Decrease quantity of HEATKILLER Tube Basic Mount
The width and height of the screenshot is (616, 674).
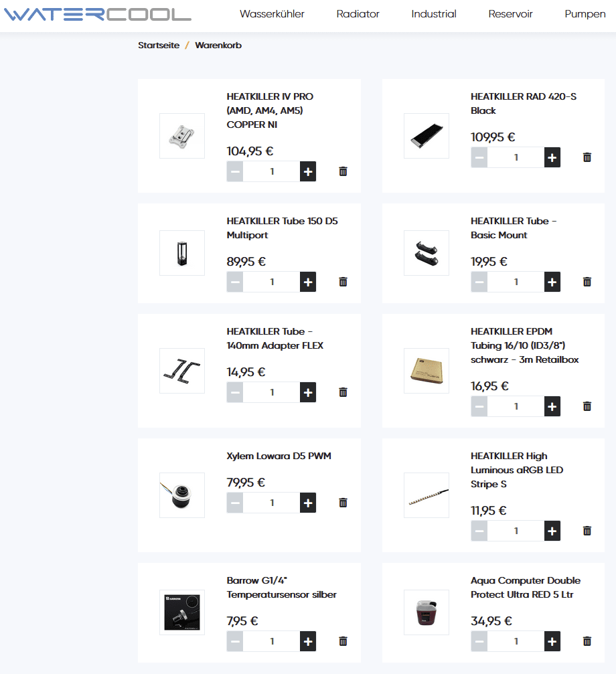click(479, 282)
